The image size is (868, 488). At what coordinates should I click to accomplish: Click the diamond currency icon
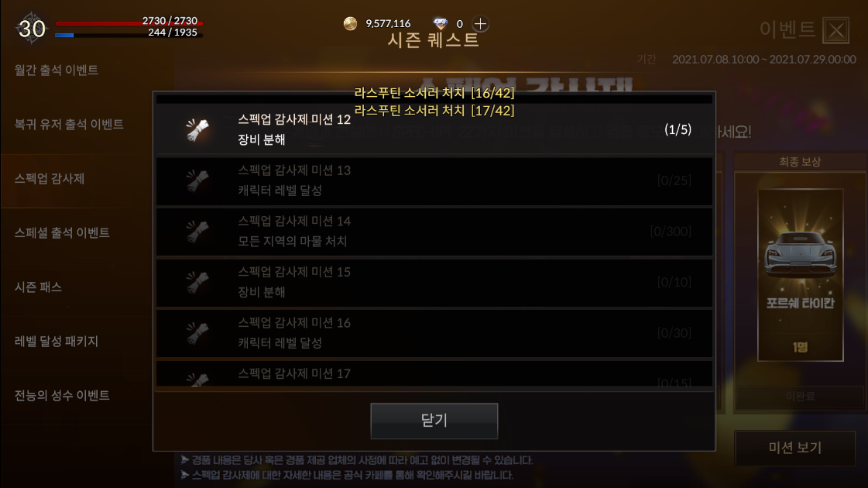[x=440, y=23]
